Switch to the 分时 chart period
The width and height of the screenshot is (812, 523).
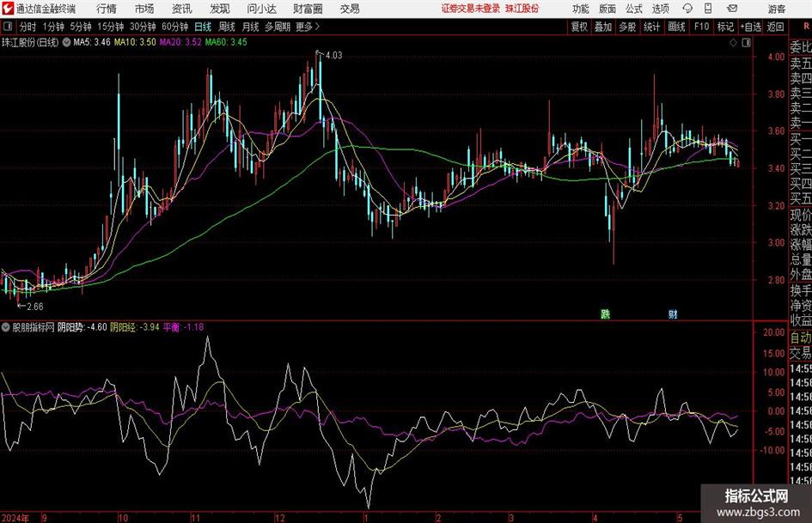coord(28,27)
